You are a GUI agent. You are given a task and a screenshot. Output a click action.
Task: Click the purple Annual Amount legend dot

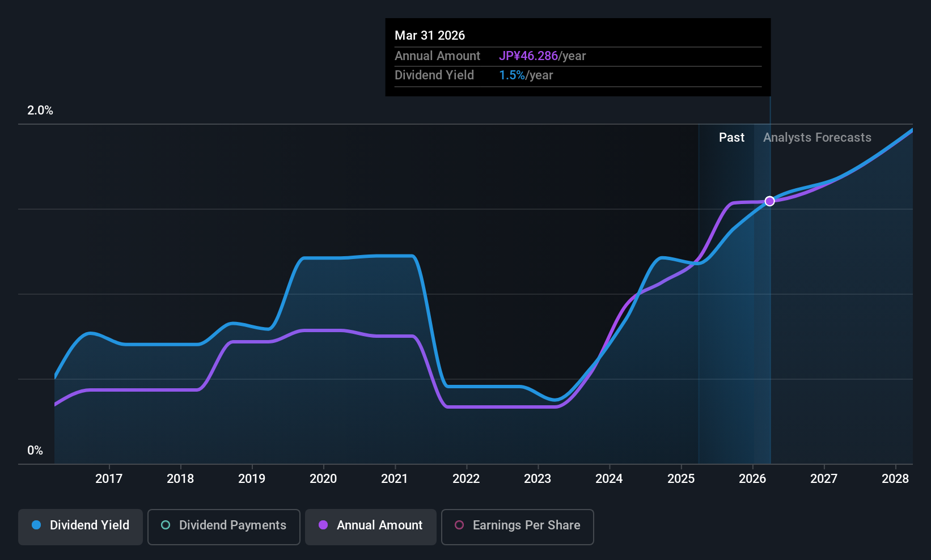(x=323, y=525)
